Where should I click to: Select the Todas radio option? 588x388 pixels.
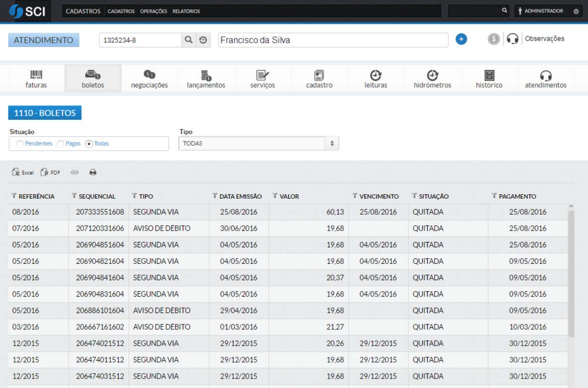pyautogui.click(x=89, y=144)
